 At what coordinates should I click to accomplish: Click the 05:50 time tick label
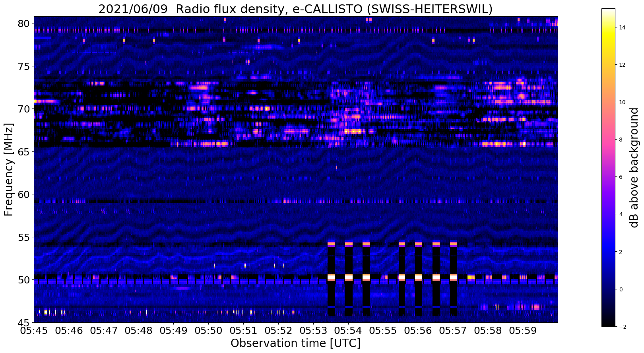click(x=209, y=331)
